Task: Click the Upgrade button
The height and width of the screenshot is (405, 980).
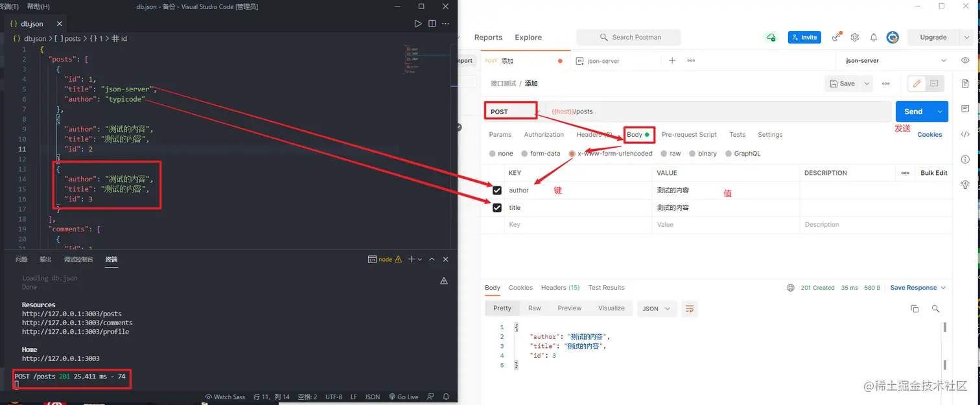Action: pyautogui.click(x=933, y=38)
